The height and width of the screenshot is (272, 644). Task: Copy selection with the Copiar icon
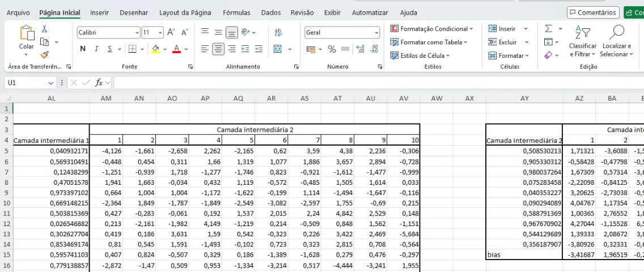[44, 42]
